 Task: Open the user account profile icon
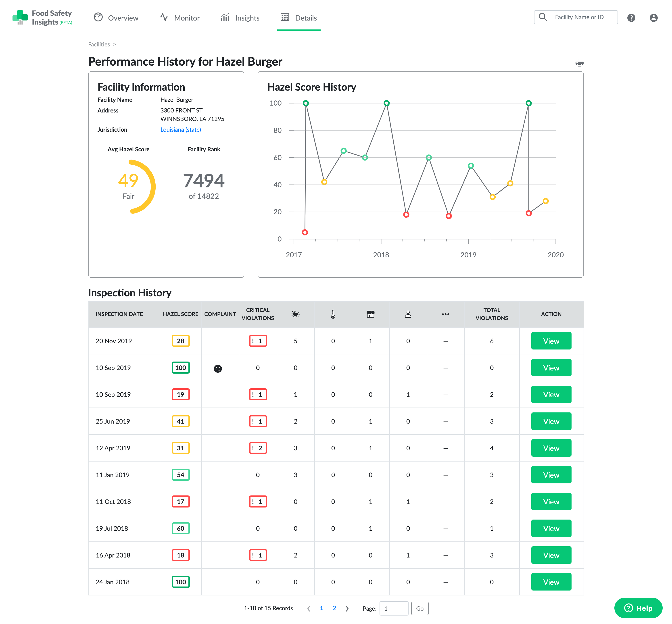pos(653,18)
